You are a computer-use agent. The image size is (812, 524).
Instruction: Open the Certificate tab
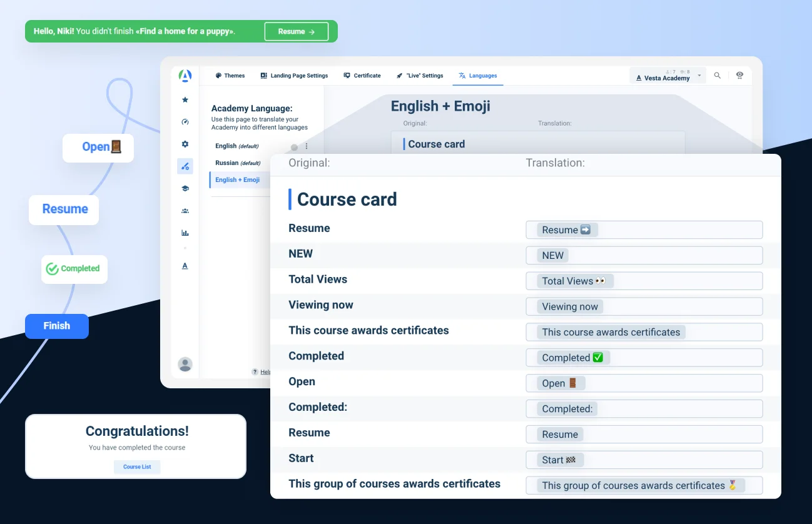362,75
